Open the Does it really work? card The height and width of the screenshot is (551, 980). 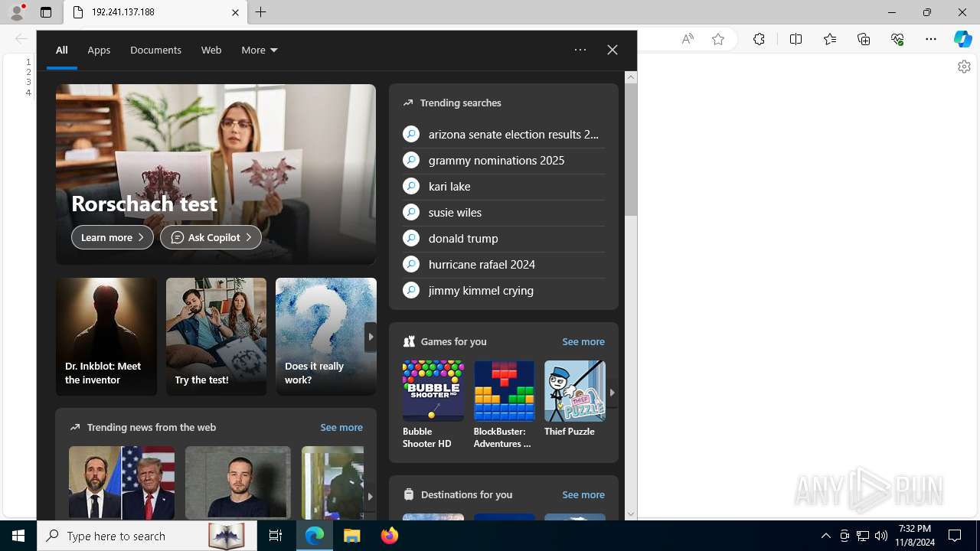(x=326, y=337)
